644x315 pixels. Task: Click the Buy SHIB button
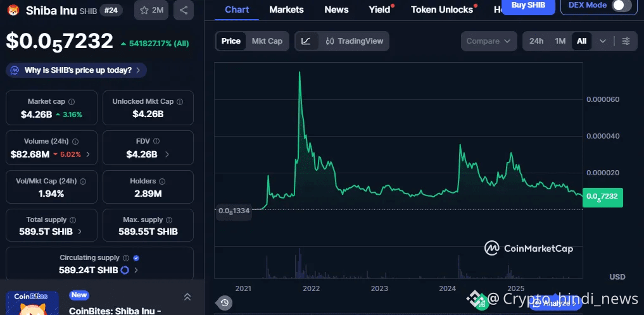pyautogui.click(x=529, y=6)
